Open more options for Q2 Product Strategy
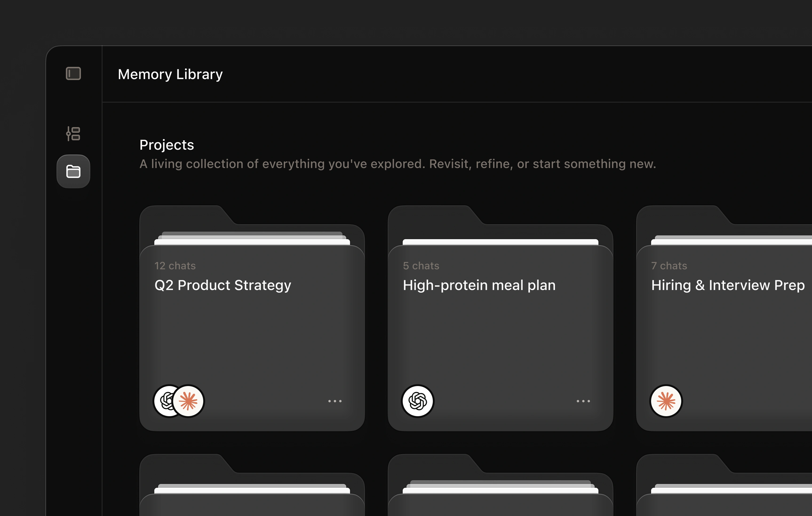812x516 pixels. click(x=335, y=401)
